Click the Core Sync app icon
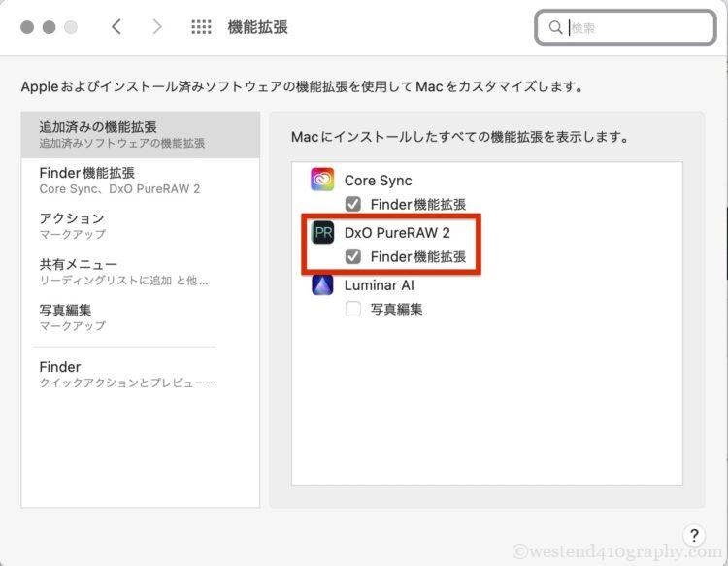The image size is (728, 566). click(322, 180)
